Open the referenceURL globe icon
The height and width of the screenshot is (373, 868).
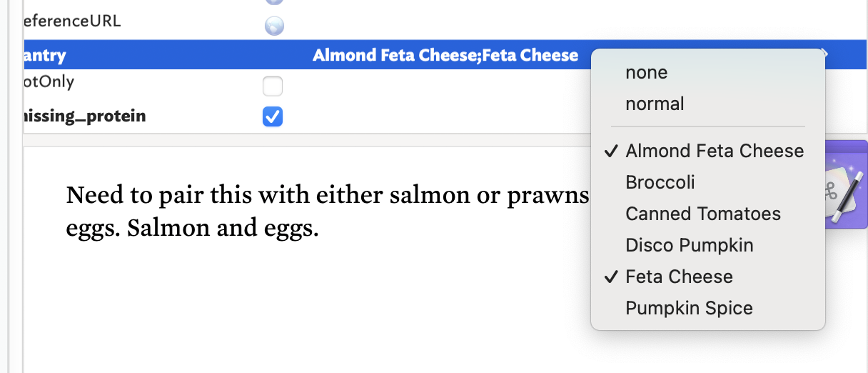[x=274, y=26]
